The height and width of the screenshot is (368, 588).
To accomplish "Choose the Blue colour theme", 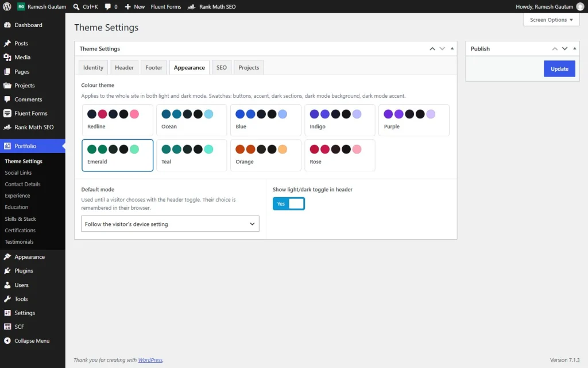I will point(265,120).
